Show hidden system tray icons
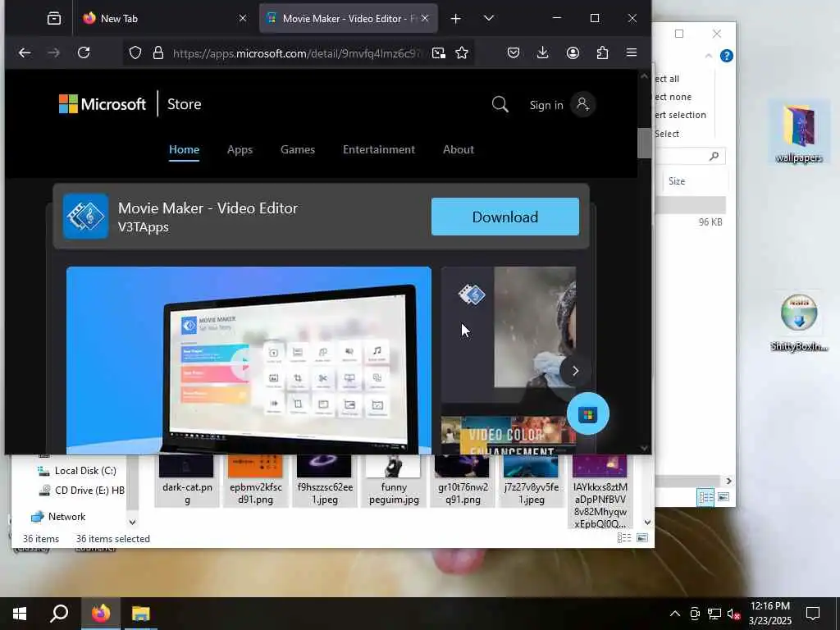Viewport: 840px width, 630px height. 675,614
